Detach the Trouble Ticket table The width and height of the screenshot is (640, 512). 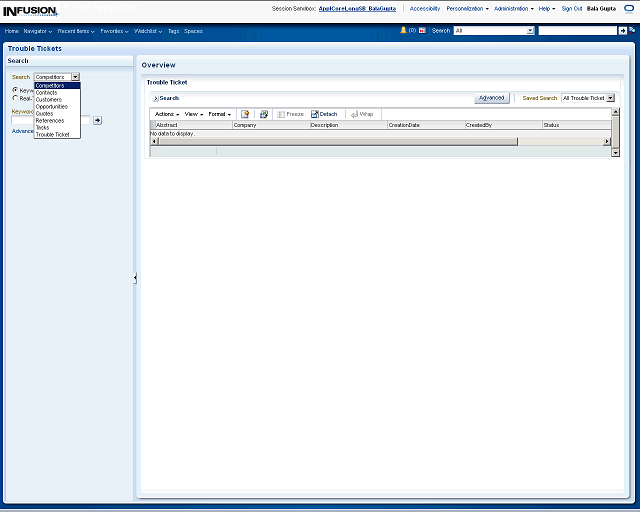(x=324, y=114)
